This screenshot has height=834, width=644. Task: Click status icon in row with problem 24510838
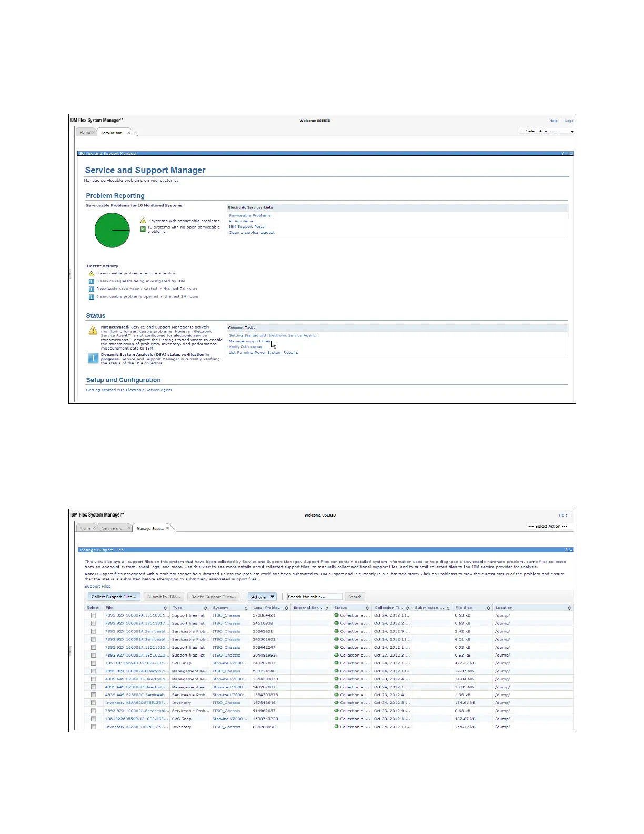[336, 623]
